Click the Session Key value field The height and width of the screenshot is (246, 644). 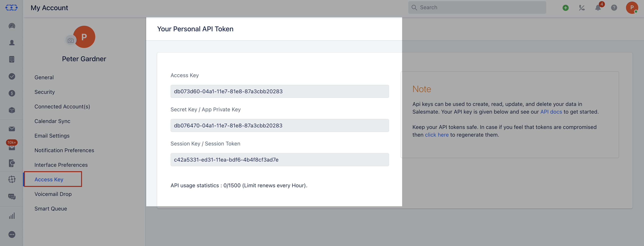(279, 160)
